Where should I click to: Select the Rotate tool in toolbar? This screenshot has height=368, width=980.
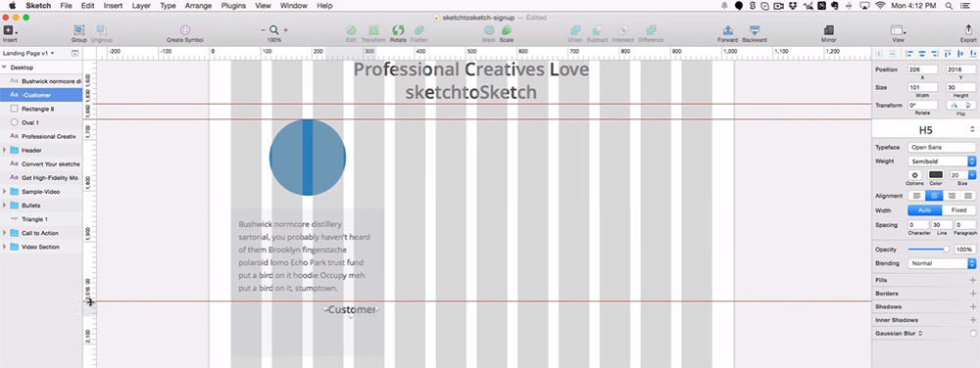pyautogui.click(x=398, y=30)
